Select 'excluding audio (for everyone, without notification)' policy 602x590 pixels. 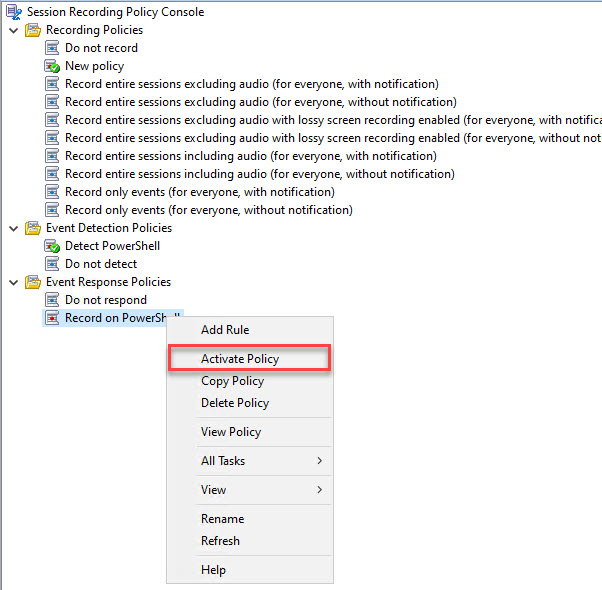pyautogui.click(x=261, y=102)
